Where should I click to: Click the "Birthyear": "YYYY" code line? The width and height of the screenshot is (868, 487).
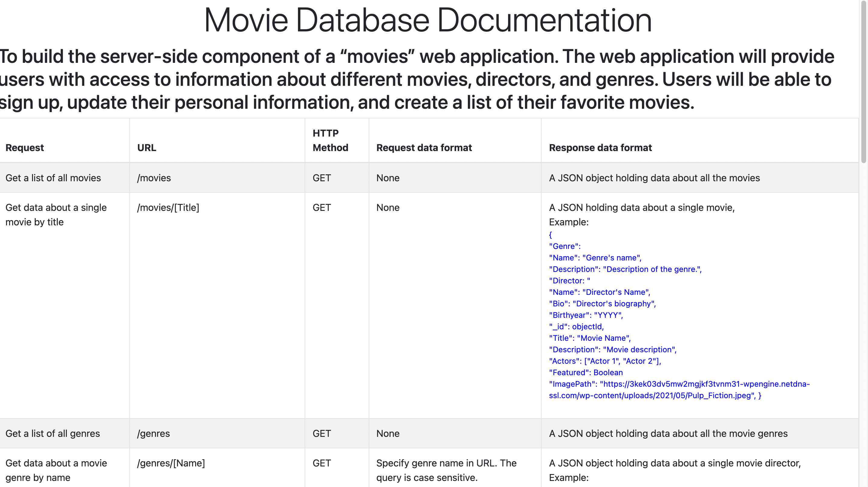(x=586, y=315)
